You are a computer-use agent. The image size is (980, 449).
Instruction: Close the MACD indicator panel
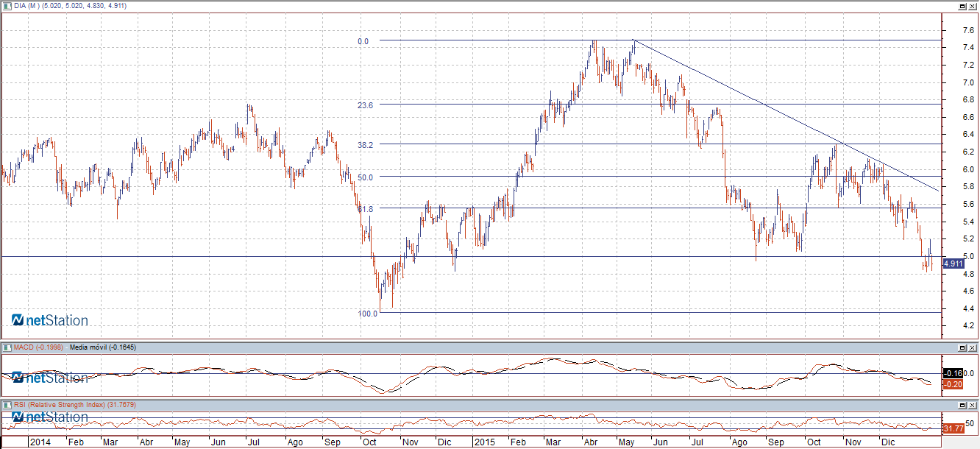[973, 347]
